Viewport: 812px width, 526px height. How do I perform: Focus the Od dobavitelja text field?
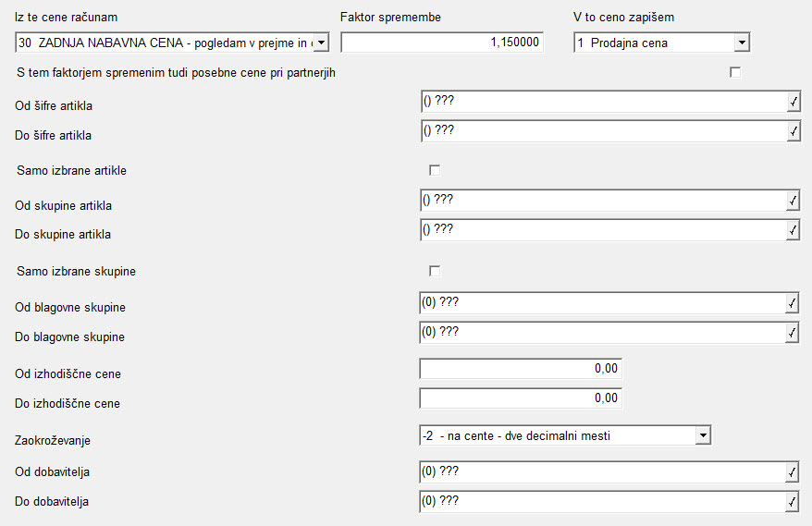pos(602,472)
